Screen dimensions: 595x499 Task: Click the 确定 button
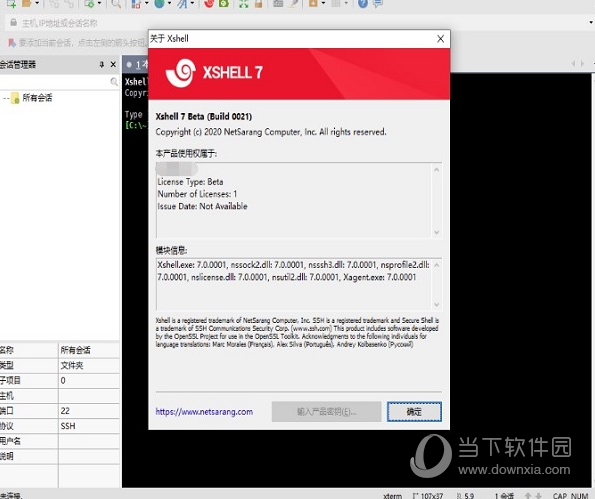click(x=414, y=412)
